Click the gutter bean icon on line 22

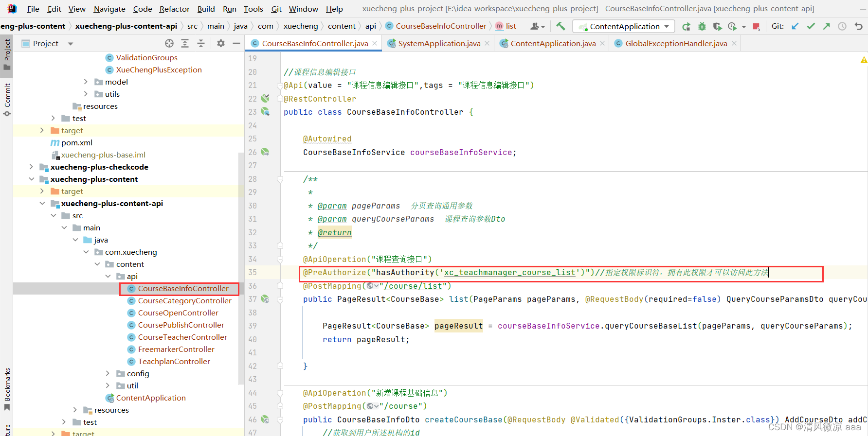(265, 98)
